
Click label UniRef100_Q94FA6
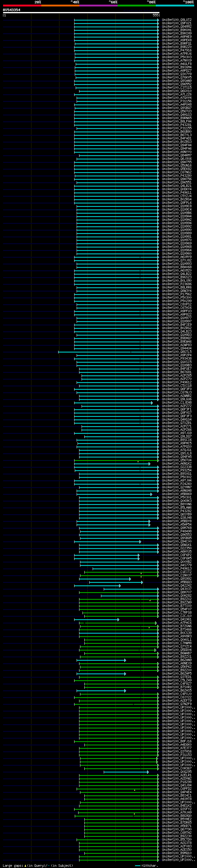point(177,149)
